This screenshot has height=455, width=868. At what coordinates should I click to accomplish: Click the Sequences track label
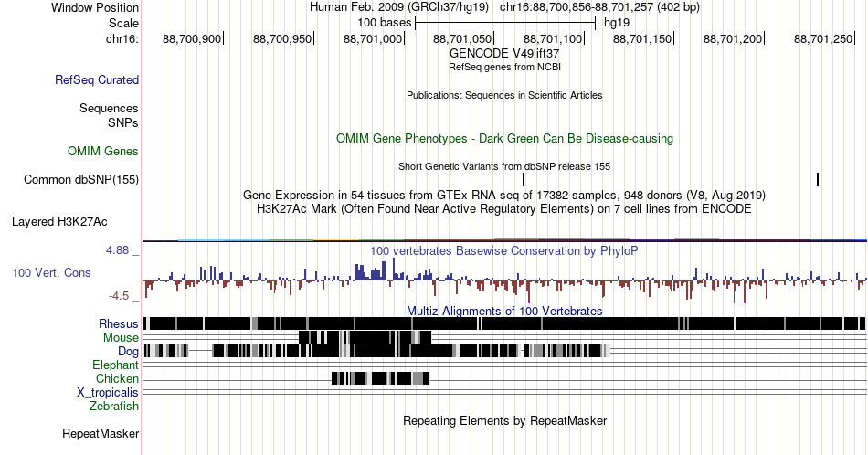109,108
